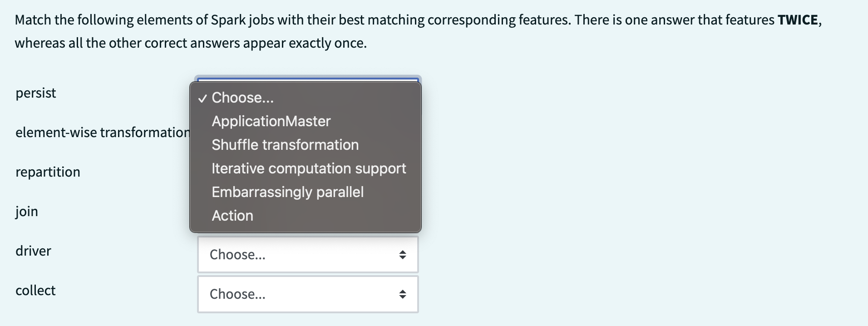
Task: Click the stepper arrows on the collect dropdown
Action: 403,294
